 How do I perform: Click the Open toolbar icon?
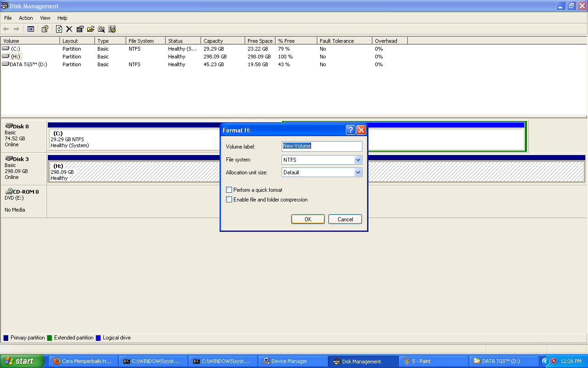tap(90, 29)
